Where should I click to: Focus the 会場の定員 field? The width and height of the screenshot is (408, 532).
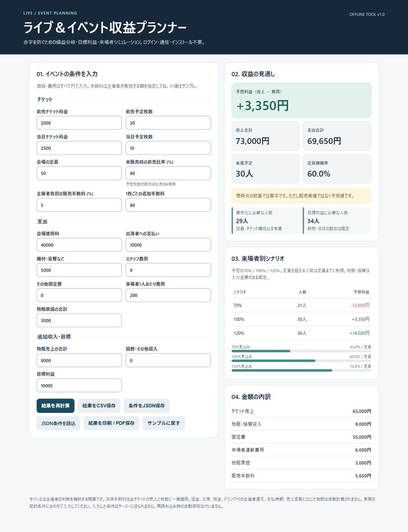[x=79, y=173]
